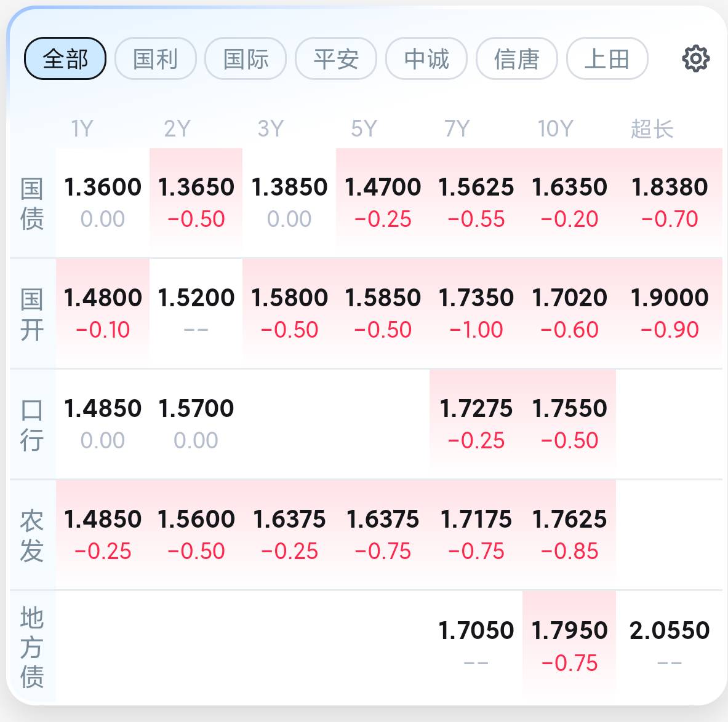The image size is (728, 722).
Task: Click the 国债 row label
Action: (32, 203)
